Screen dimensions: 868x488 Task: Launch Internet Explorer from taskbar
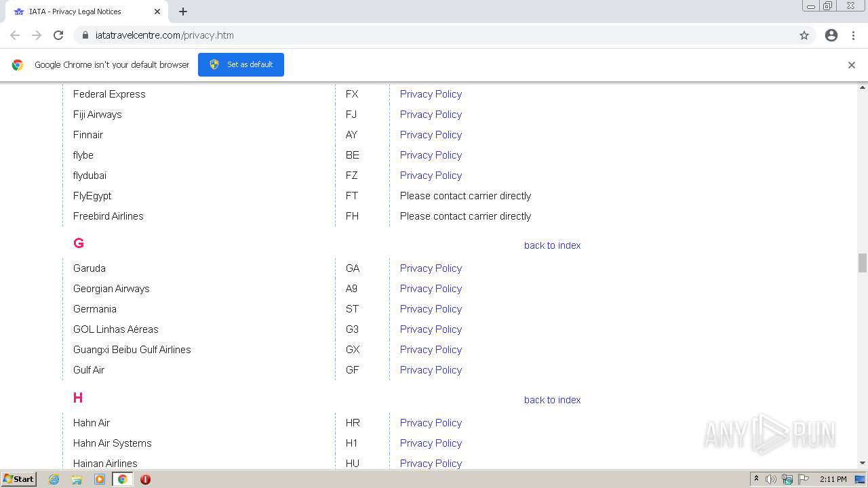coord(54,479)
